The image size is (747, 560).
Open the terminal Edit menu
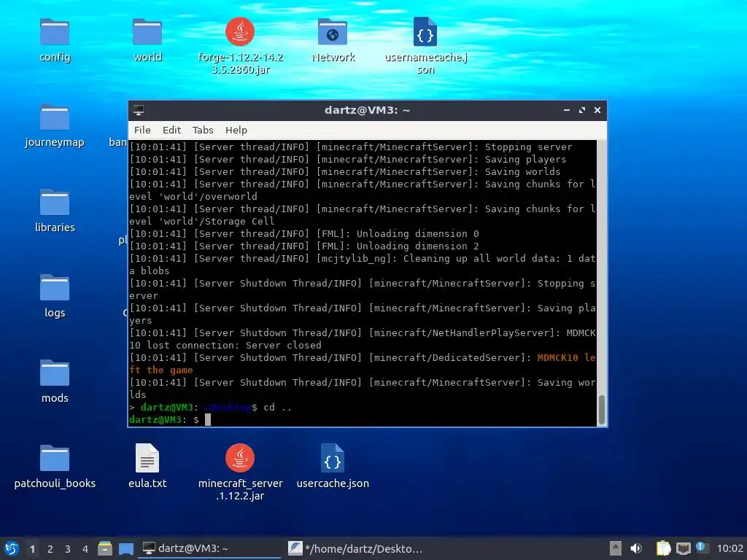(171, 130)
